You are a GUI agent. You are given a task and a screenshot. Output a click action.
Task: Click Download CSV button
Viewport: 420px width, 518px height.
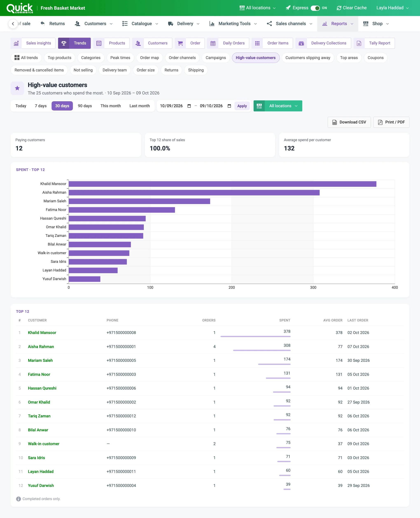(349, 122)
